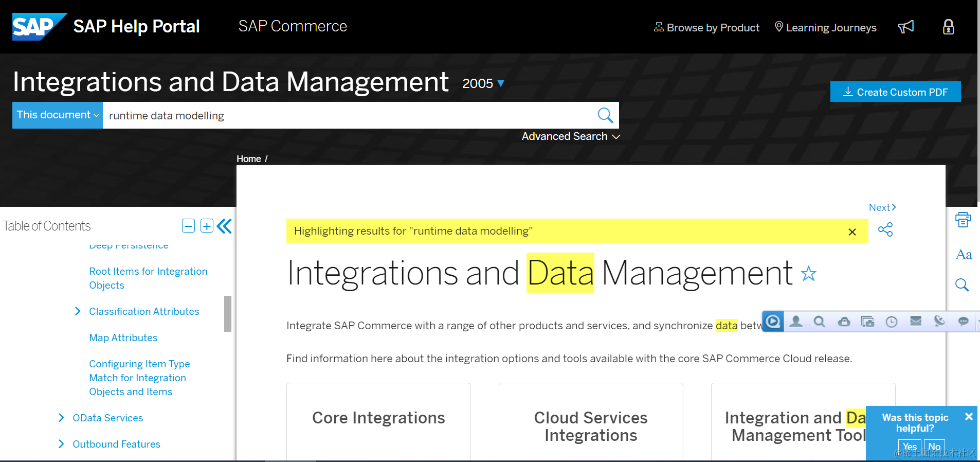The height and width of the screenshot is (462, 980).
Task: Open the Learning Journeys menu
Action: (825, 27)
